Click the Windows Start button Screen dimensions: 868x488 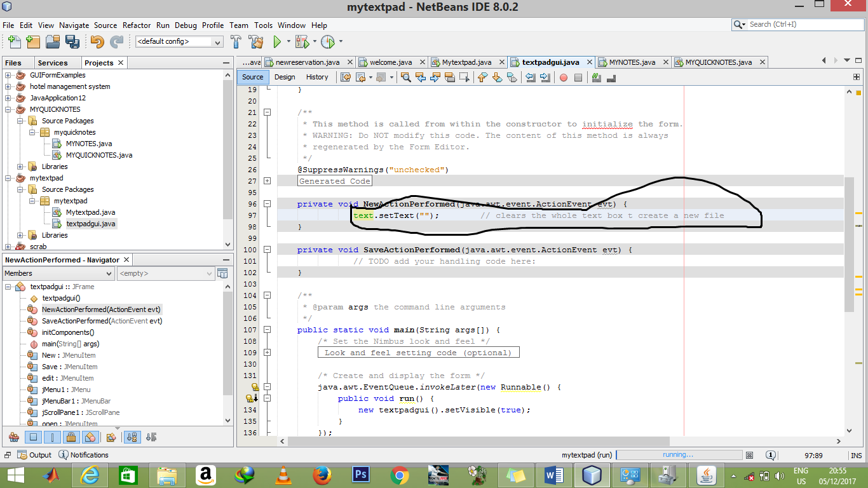[x=15, y=475]
